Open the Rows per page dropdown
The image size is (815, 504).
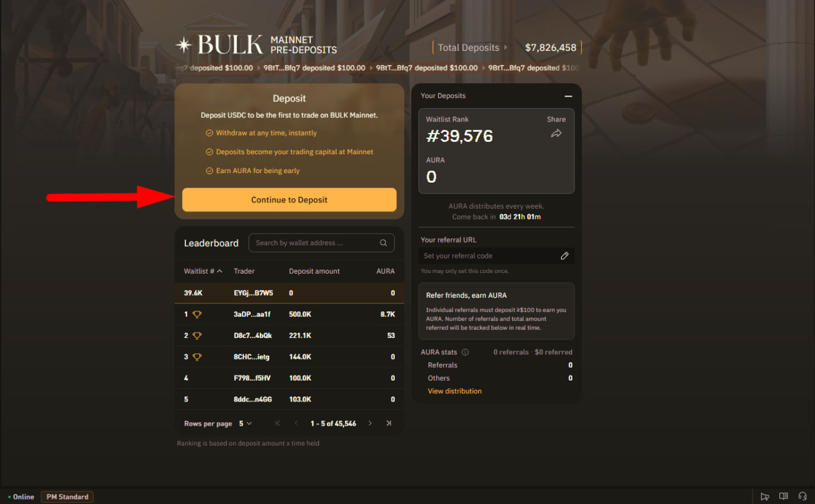(245, 423)
